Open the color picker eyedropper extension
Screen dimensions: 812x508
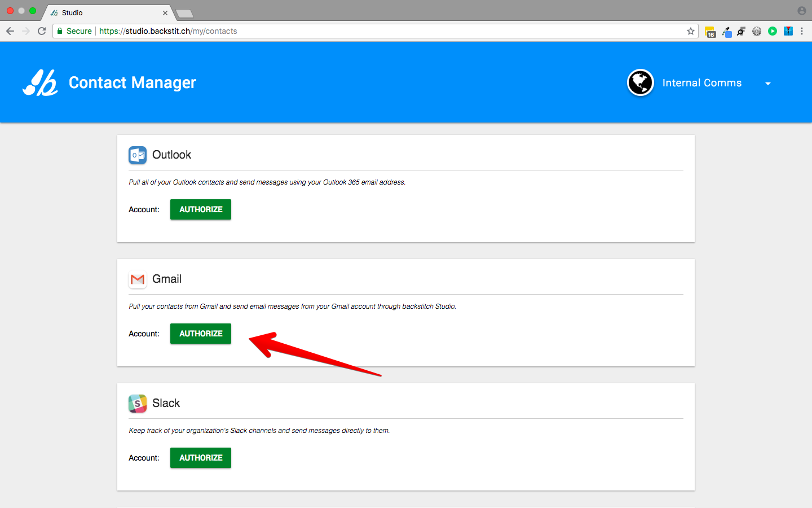[727, 32]
